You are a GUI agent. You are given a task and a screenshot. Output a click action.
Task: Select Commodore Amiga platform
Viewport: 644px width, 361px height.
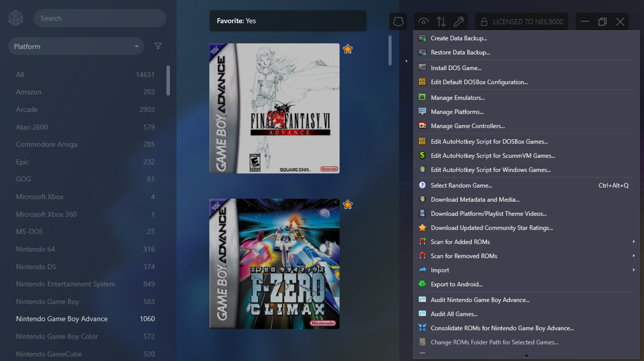(x=85, y=144)
